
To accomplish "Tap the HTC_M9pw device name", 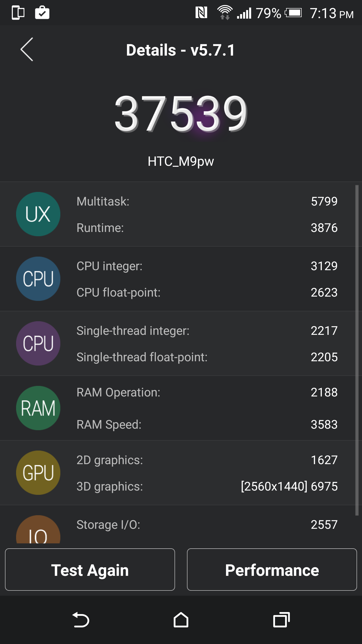I will [x=181, y=161].
